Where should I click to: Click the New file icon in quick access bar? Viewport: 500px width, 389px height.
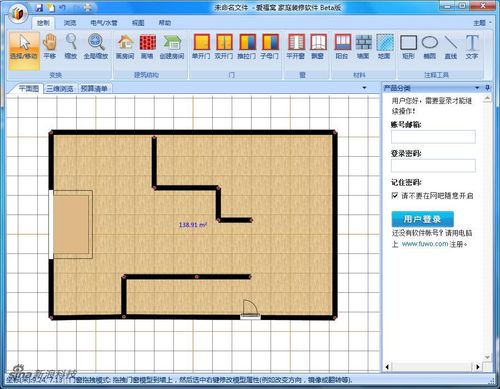coord(50,8)
